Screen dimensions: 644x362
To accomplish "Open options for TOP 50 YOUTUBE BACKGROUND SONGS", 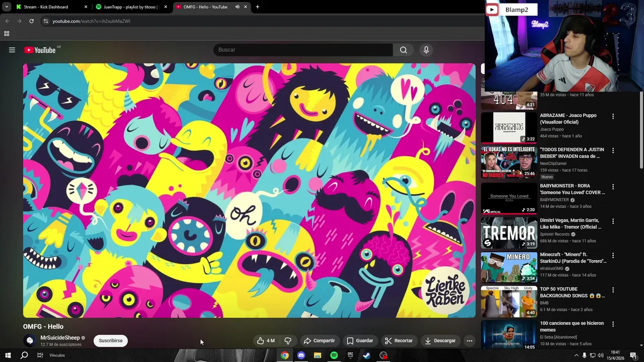I will 613,290.
